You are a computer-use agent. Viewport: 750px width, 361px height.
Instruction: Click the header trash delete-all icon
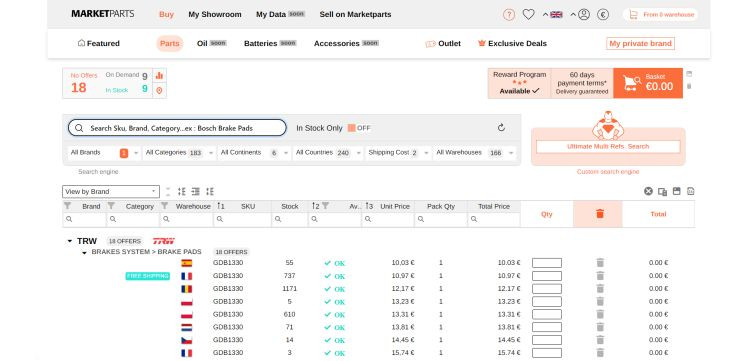pos(600,214)
